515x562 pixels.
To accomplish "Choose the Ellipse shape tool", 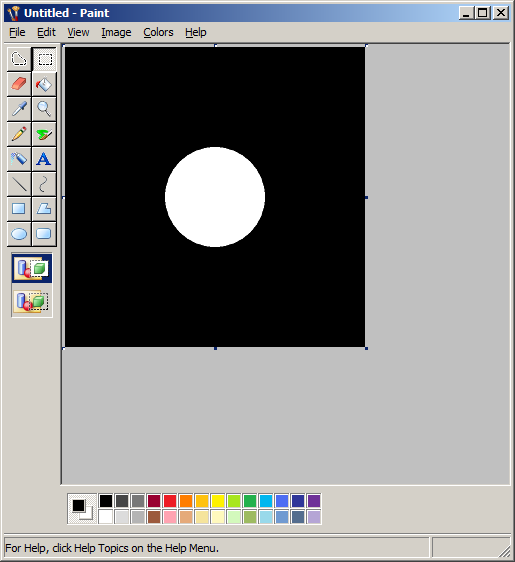I will point(19,234).
